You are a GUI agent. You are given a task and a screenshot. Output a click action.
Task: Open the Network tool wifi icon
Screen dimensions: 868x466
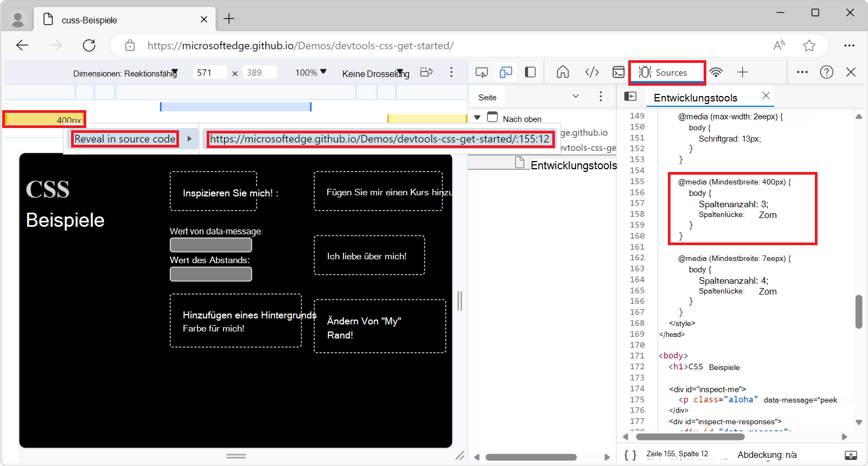[x=716, y=72]
